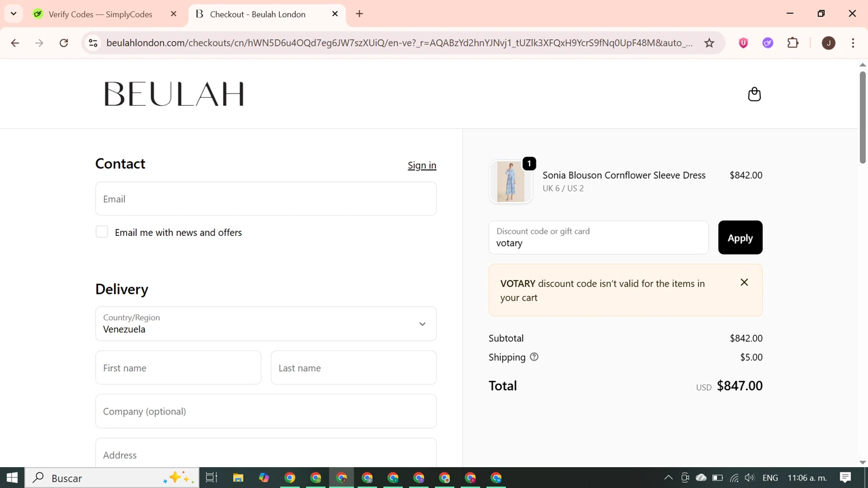
Task: Open the Windows Start menu
Action: click(x=12, y=478)
